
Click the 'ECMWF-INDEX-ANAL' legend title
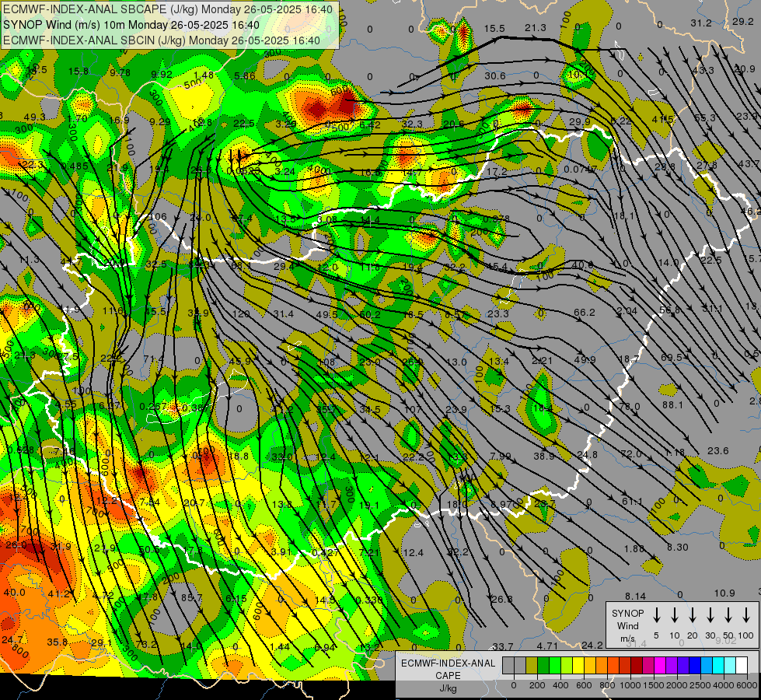click(x=448, y=663)
